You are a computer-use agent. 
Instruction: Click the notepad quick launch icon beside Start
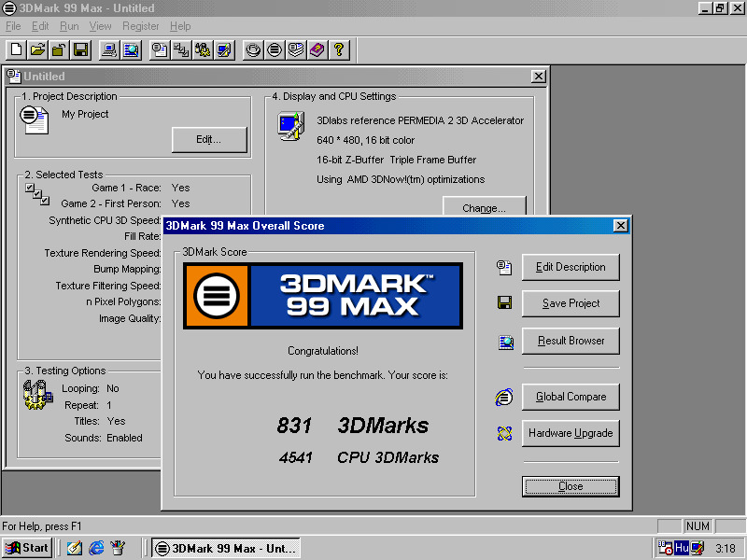point(75,548)
